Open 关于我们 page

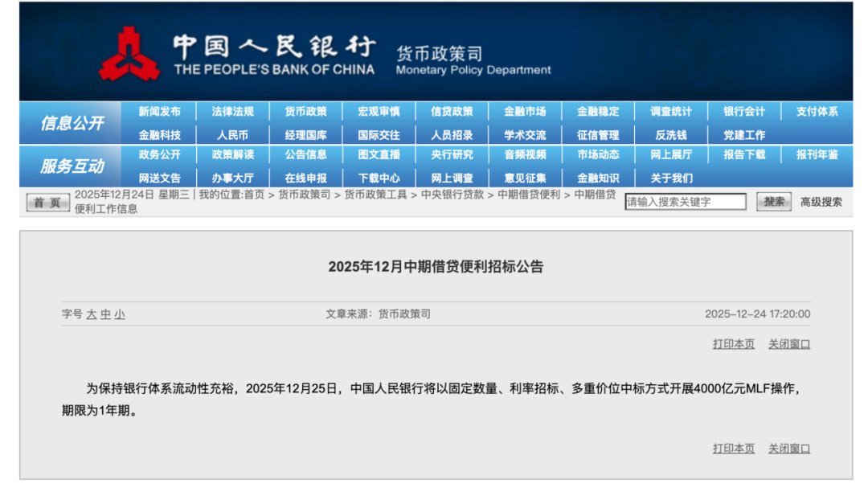tap(671, 178)
